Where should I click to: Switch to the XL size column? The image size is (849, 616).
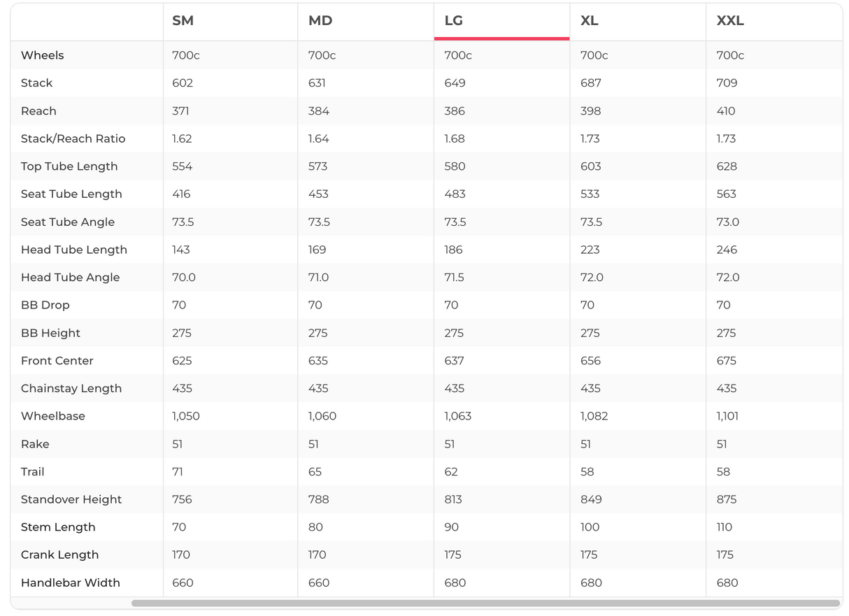[x=589, y=21]
